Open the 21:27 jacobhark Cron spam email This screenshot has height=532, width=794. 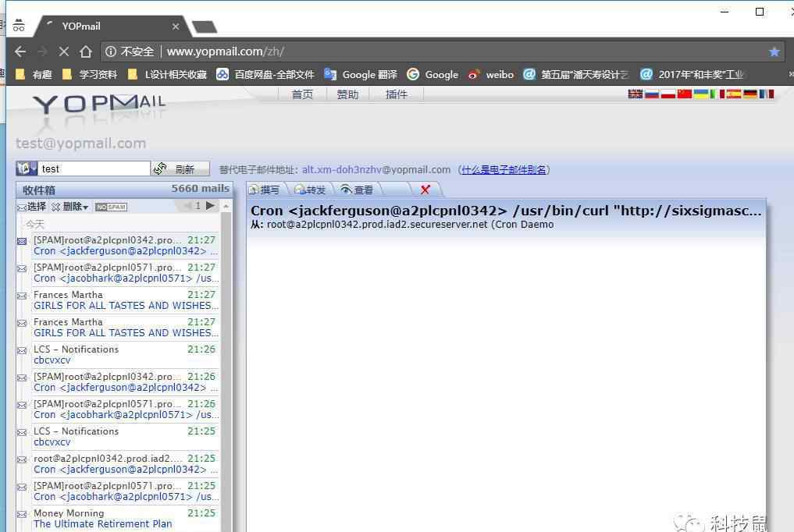[125, 272]
